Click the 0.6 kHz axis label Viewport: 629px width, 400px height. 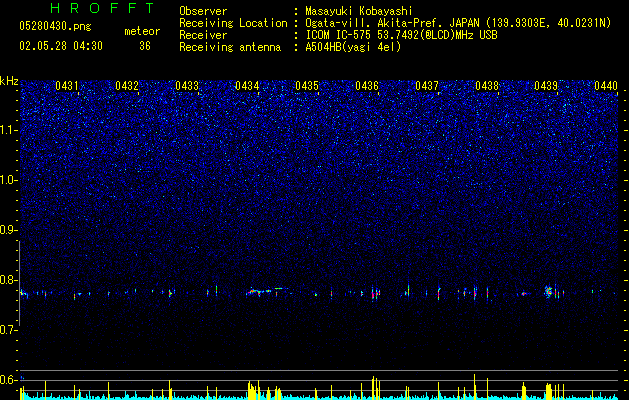click(9, 380)
